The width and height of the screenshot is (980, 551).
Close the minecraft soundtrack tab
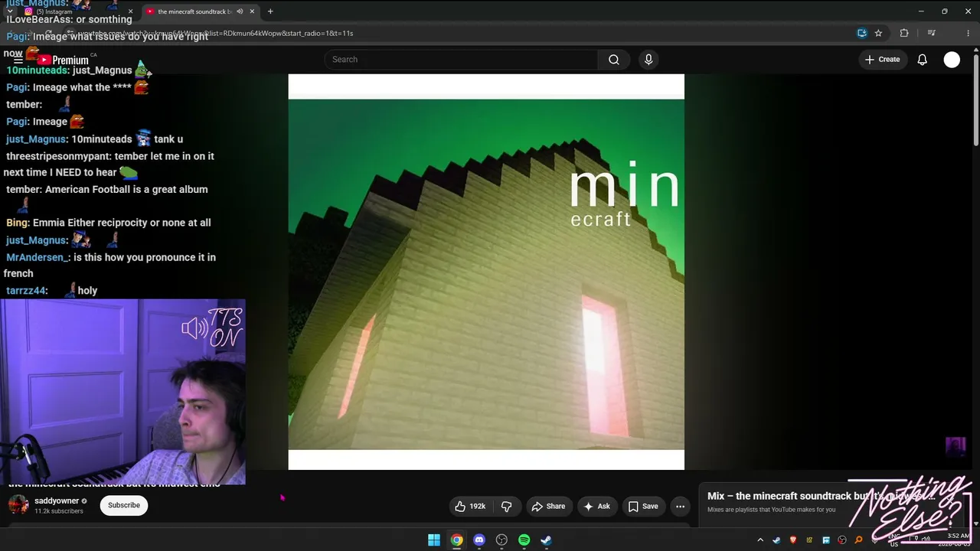tap(252, 11)
